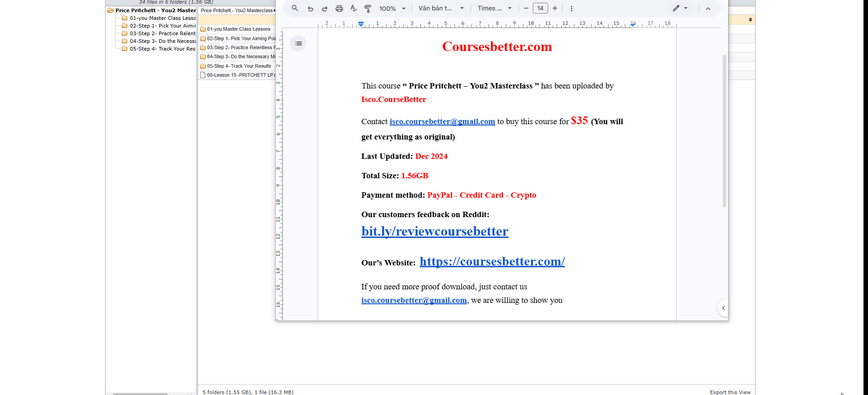Screen dimensions: 868x395
Task: Open the three-dot more options menu
Action: tap(572, 9)
